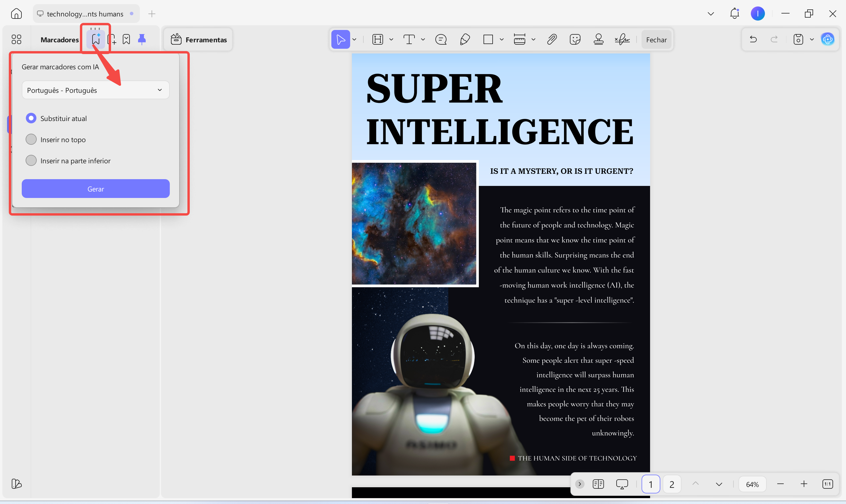
Task: Click the "IS IT A MYSTERY, OR IS IT URGENT?" text
Action: click(561, 171)
